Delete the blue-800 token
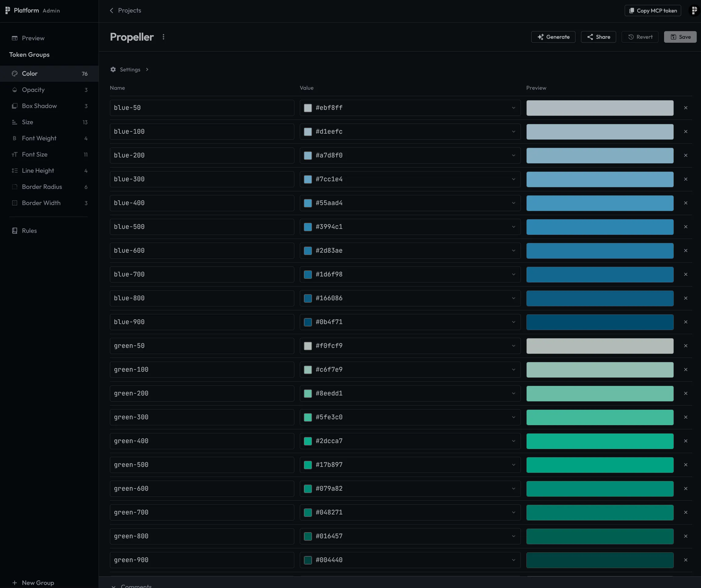 point(686,298)
